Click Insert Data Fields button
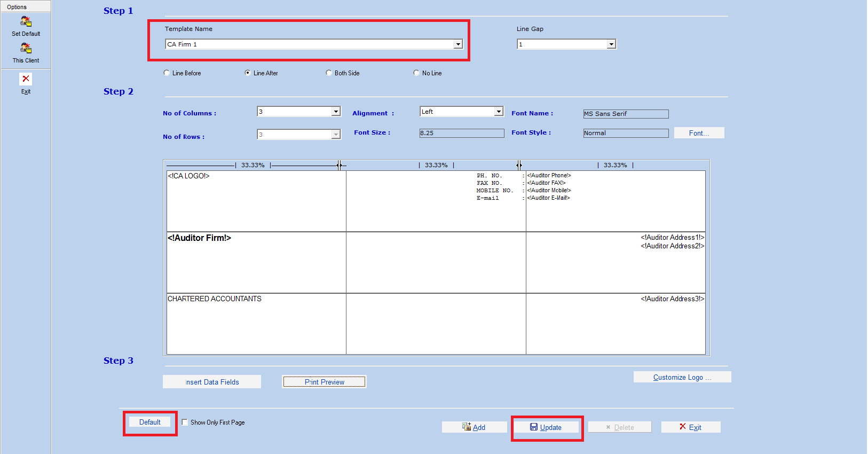The image size is (868, 454). [x=212, y=382]
